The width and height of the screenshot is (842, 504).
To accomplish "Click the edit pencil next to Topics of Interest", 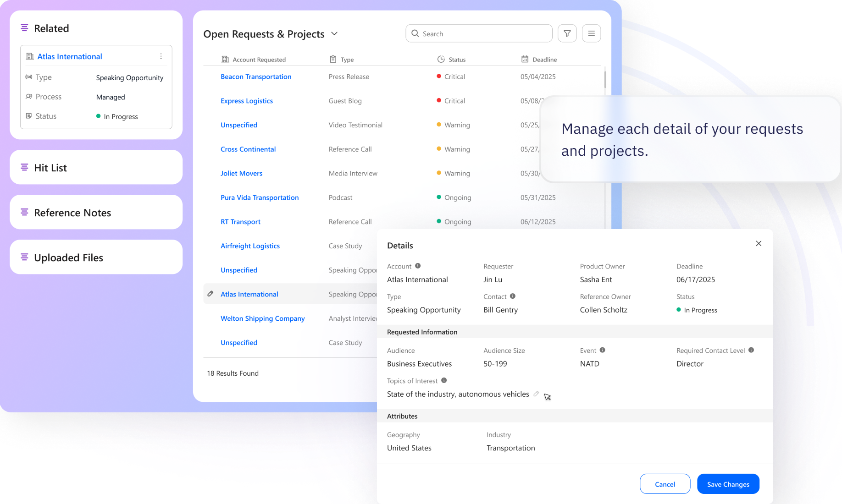I will click(x=537, y=394).
